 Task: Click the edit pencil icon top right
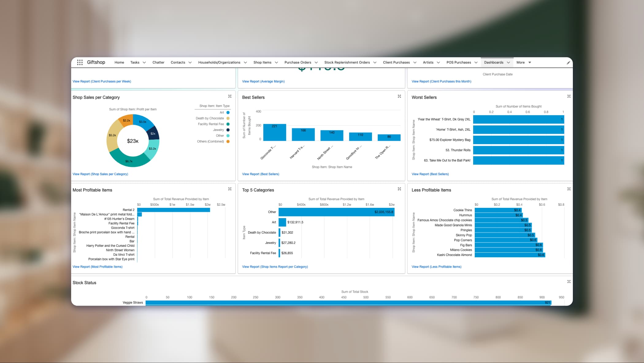coord(568,62)
